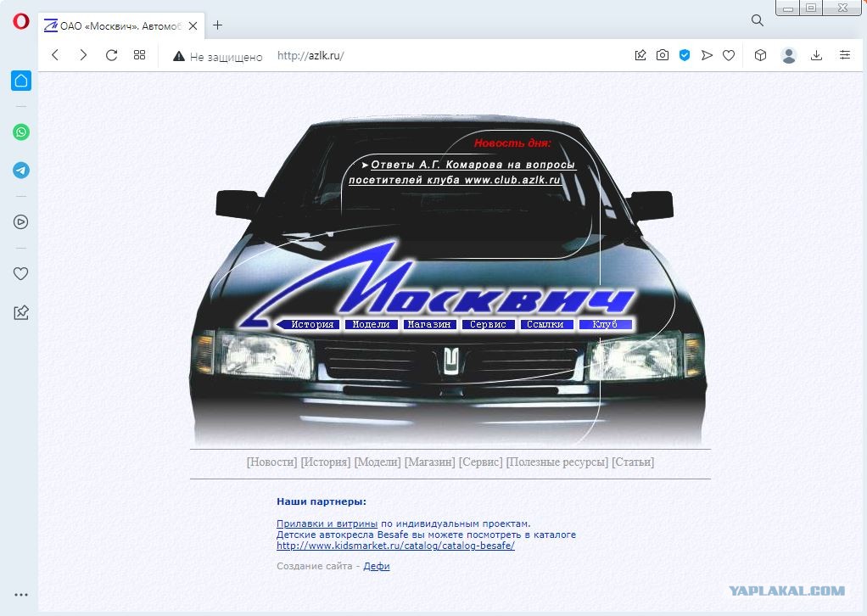This screenshot has height=616, width=867.
Task: Maximize the Opera window
Action: coord(811,8)
